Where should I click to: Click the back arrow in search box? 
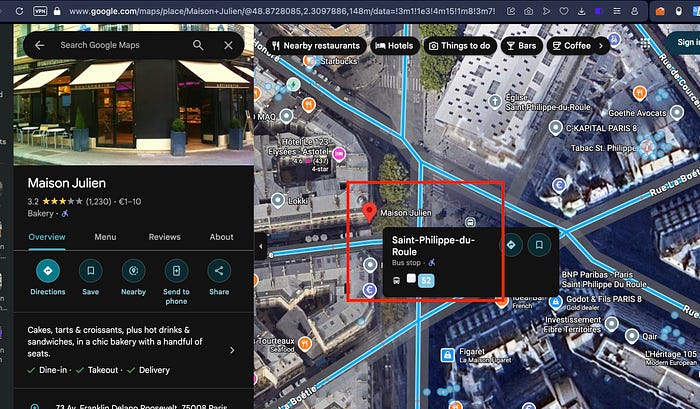pyautogui.click(x=39, y=45)
